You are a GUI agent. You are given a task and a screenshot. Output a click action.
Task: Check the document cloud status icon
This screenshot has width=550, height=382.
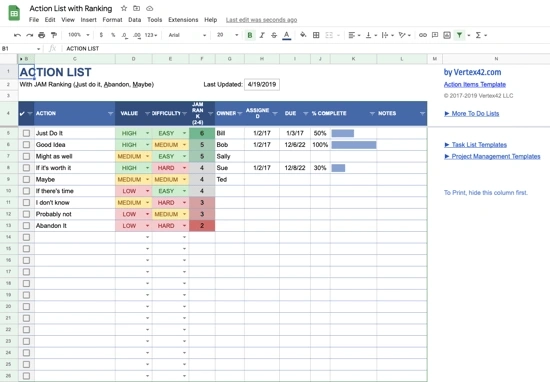click(149, 8)
